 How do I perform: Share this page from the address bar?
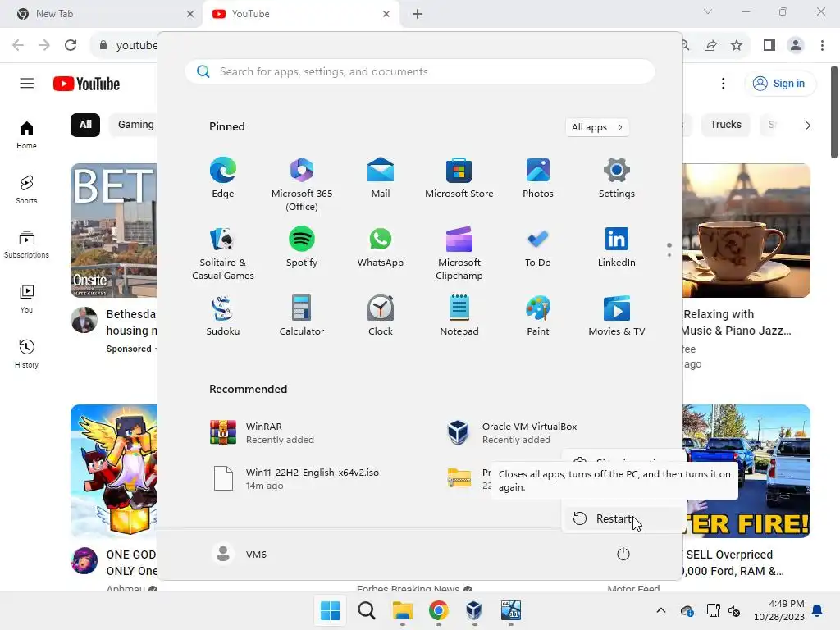pos(710,45)
